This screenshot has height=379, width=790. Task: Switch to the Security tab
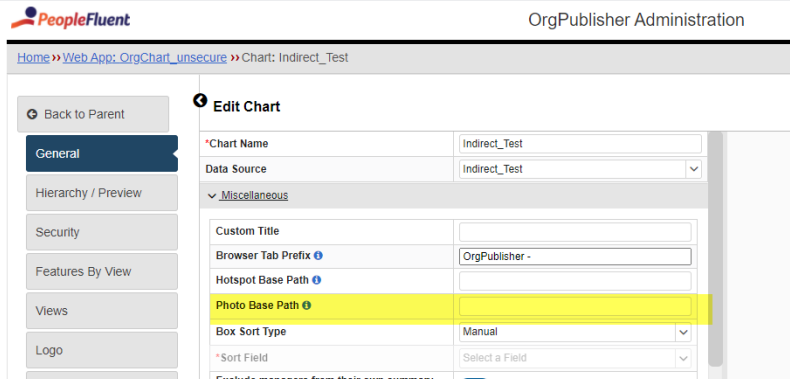click(x=102, y=232)
